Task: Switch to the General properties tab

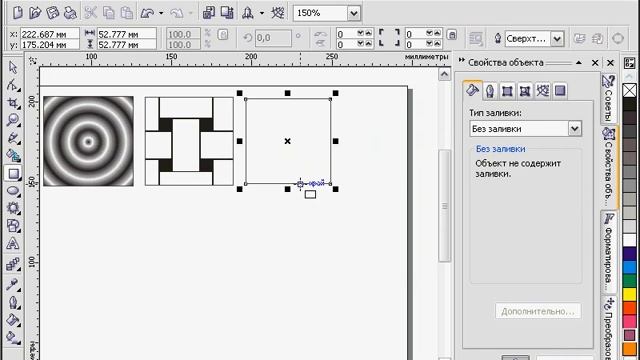Action: point(507,91)
